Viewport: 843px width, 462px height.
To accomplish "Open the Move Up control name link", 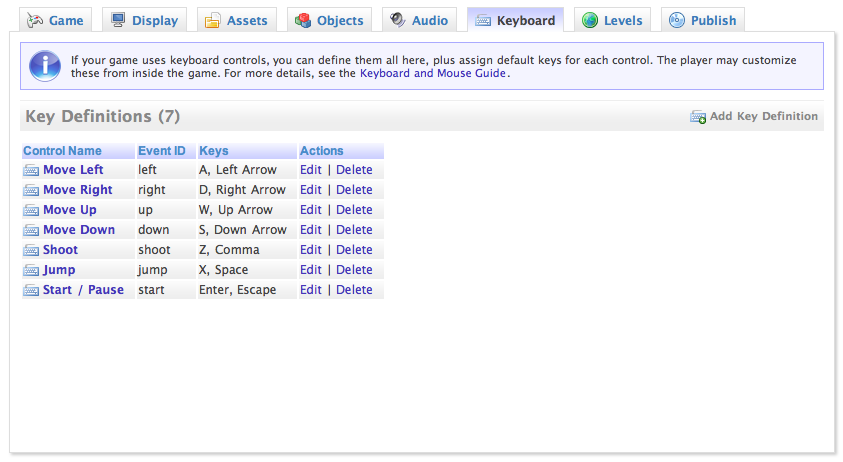I will pos(70,210).
